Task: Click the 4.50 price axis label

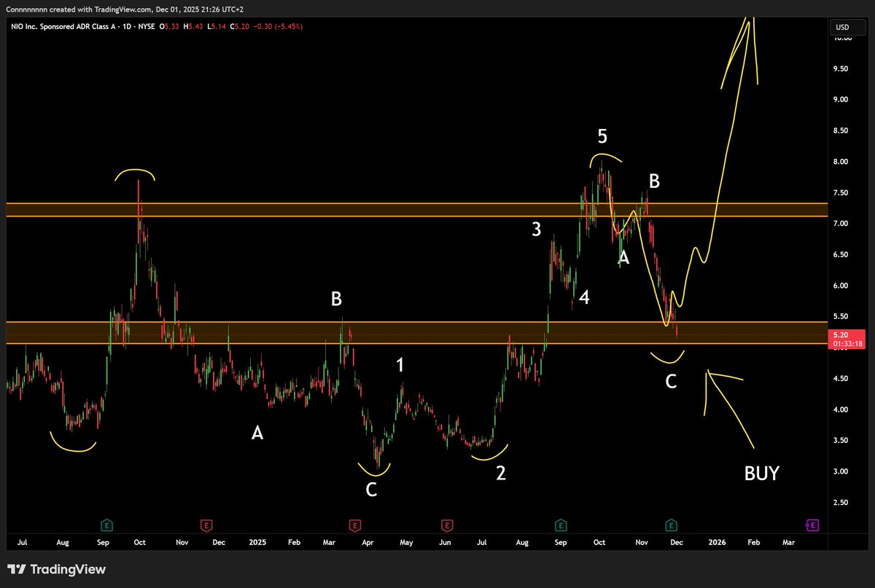Action: point(841,379)
